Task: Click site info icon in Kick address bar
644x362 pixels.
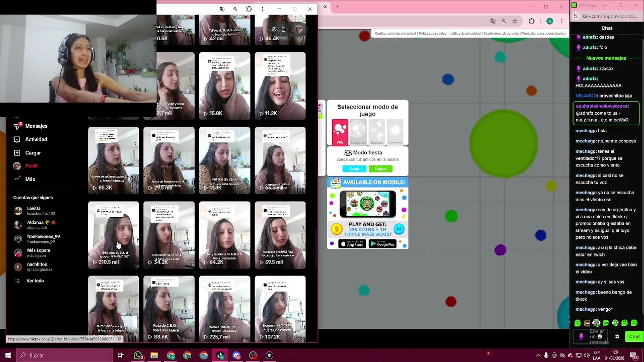Action: click(x=577, y=16)
